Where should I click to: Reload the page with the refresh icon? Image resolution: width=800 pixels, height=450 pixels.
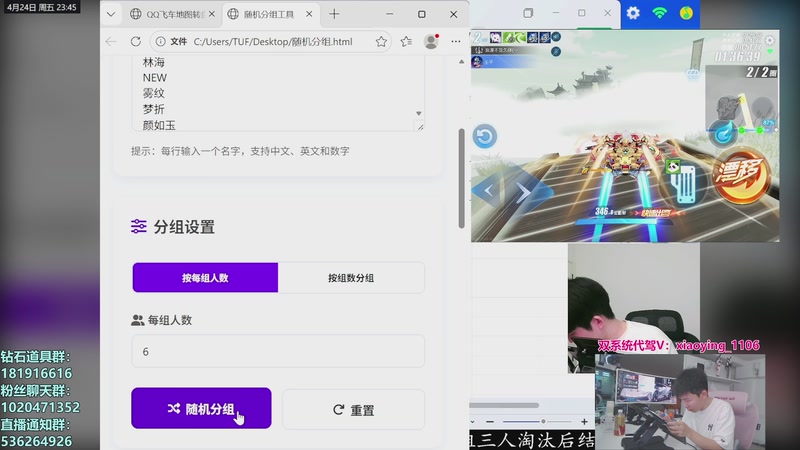tap(135, 41)
